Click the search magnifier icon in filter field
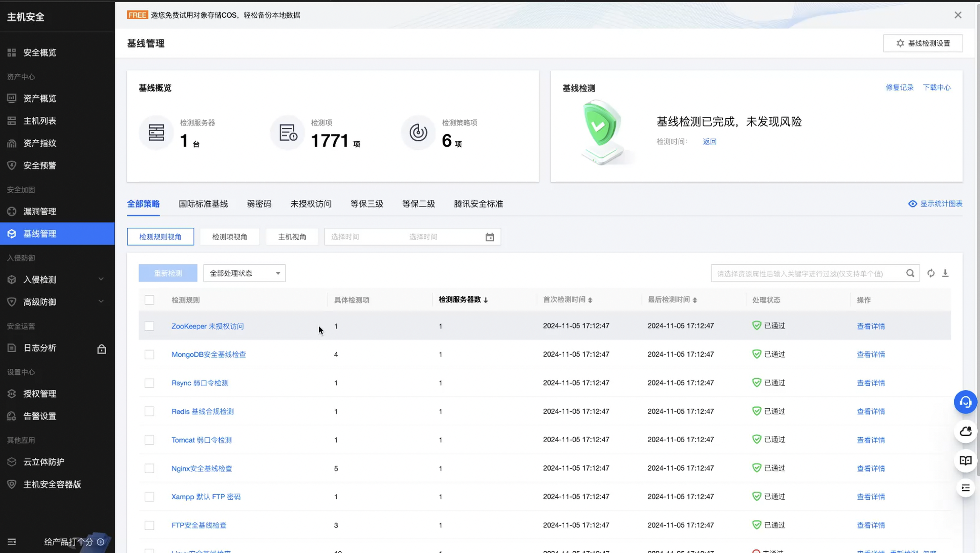980x553 pixels. (910, 273)
